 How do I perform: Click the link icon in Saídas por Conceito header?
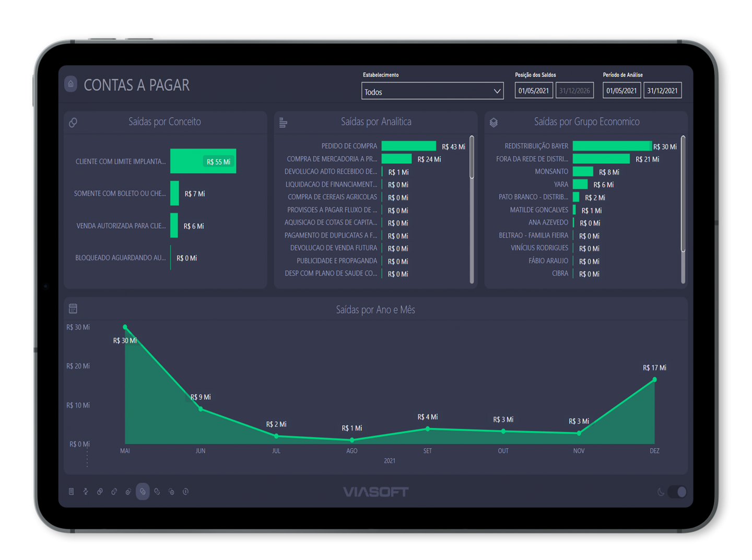(x=73, y=123)
